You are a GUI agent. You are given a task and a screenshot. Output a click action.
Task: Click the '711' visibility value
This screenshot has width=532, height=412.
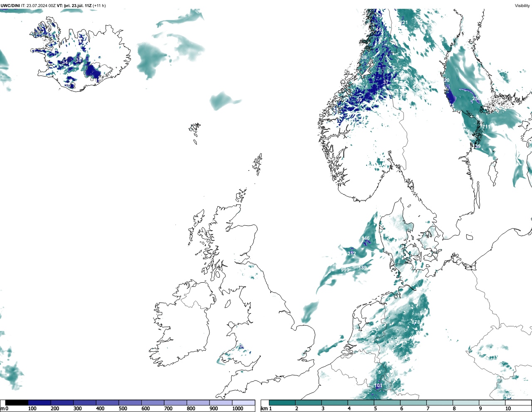click(486, 126)
